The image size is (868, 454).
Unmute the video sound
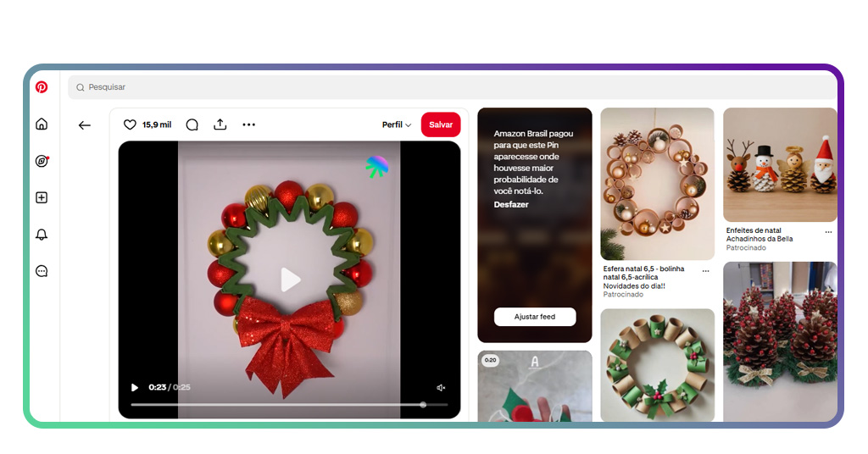click(x=441, y=387)
